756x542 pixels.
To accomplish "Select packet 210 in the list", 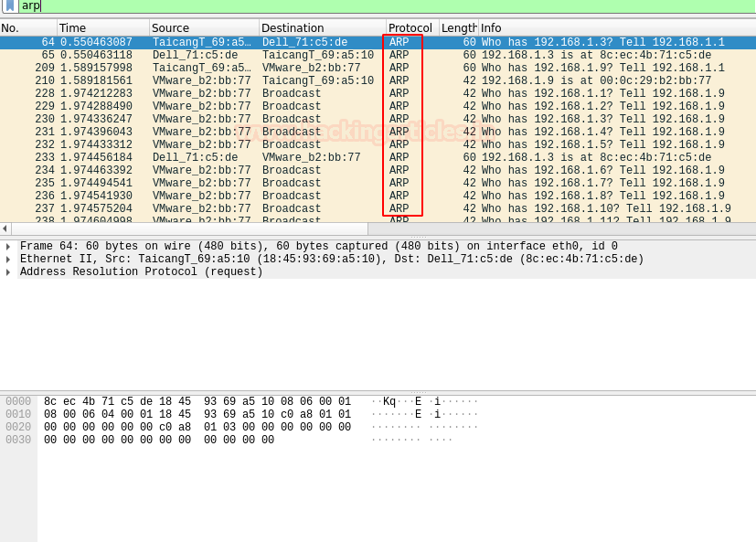I will (378, 80).
